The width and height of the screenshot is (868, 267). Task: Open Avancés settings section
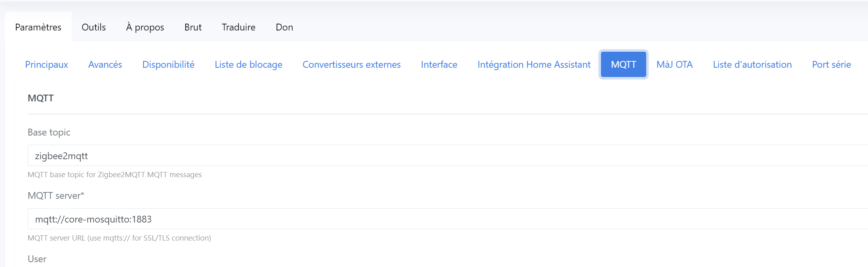click(x=105, y=65)
